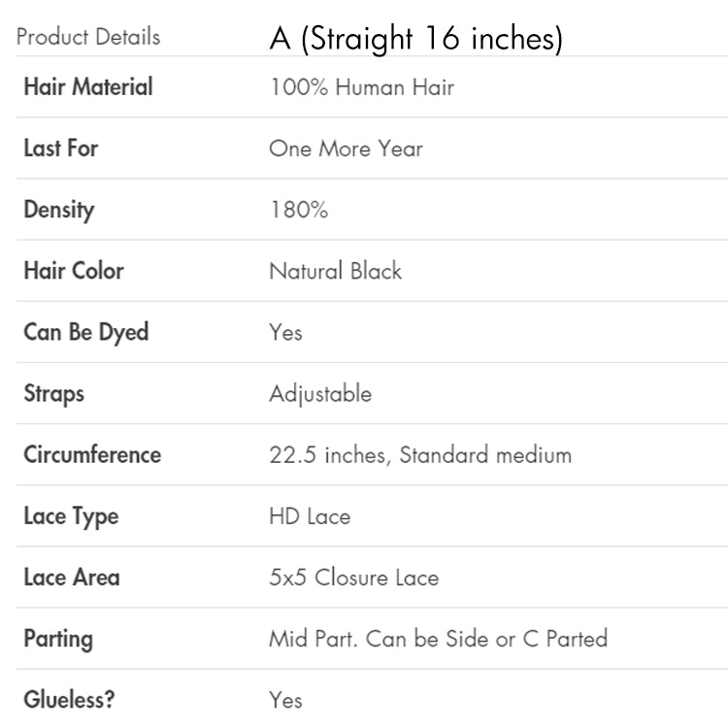The image size is (728, 728).
Task: Select the "100% Human Hair" value
Action: pyautogui.click(x=361, y=88)
